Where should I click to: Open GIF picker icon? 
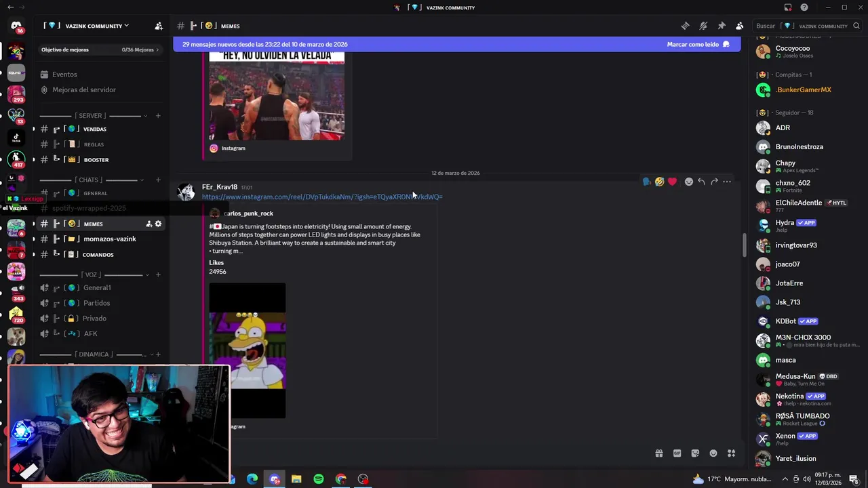(x=677, y=453)
